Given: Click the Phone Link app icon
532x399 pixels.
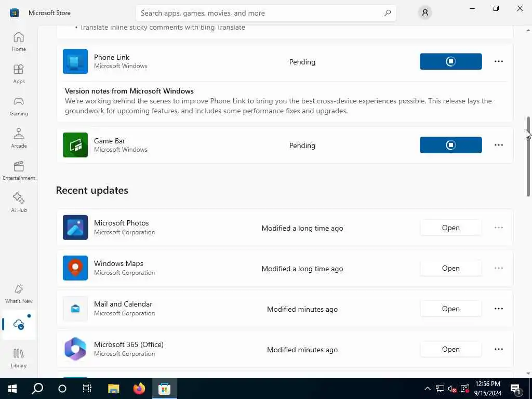Looking at the screenshot, I should click(75, 61).
